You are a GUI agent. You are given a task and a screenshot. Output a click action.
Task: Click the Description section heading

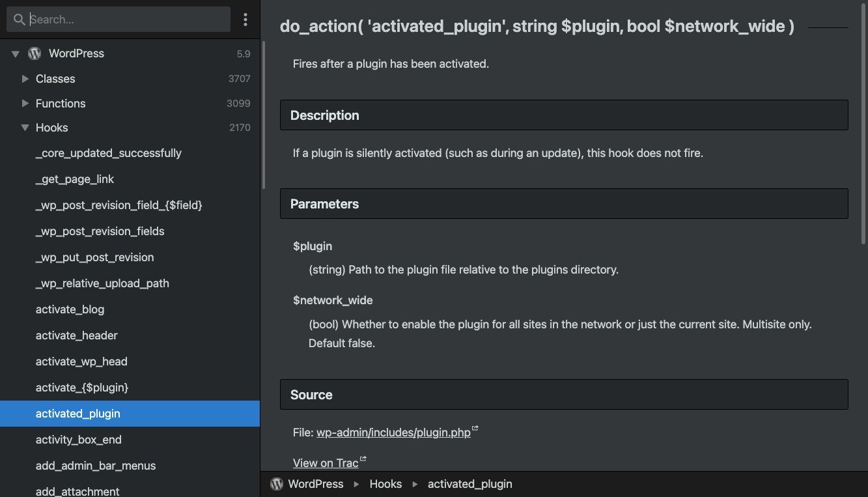[x=564, y=115]
